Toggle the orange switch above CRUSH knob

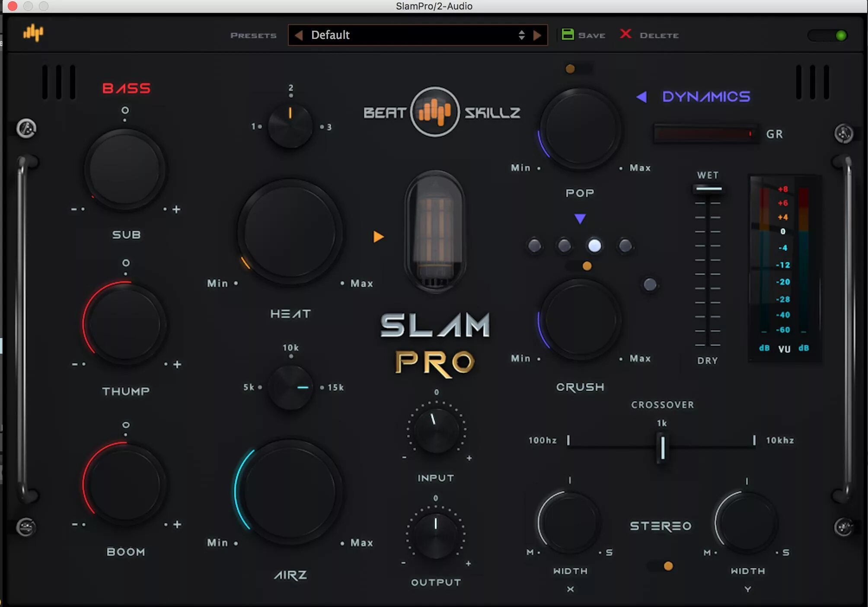(x=578, y=266)
